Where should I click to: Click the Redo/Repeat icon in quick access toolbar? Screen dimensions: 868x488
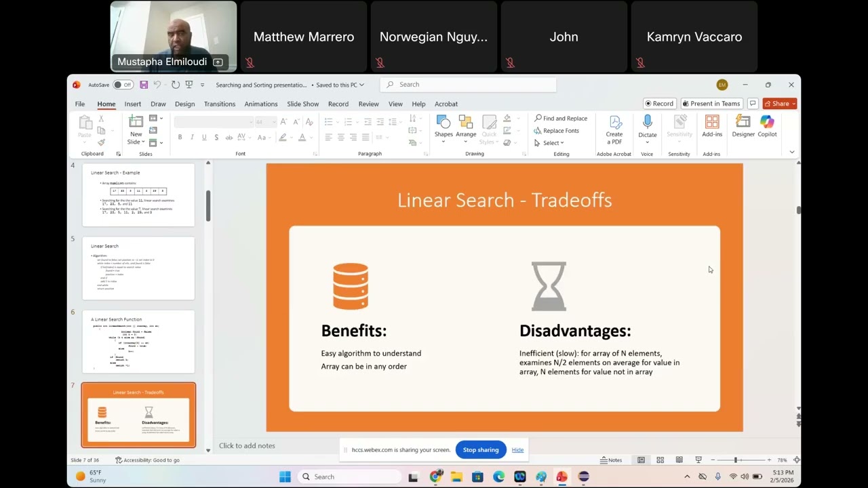tap(175, 85)
